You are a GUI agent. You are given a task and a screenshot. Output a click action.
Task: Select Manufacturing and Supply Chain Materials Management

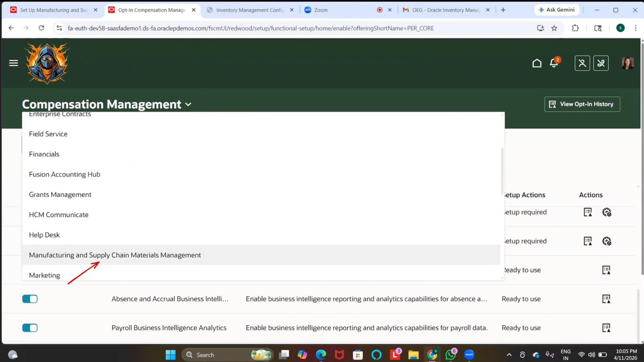click(x=261, y=255)
